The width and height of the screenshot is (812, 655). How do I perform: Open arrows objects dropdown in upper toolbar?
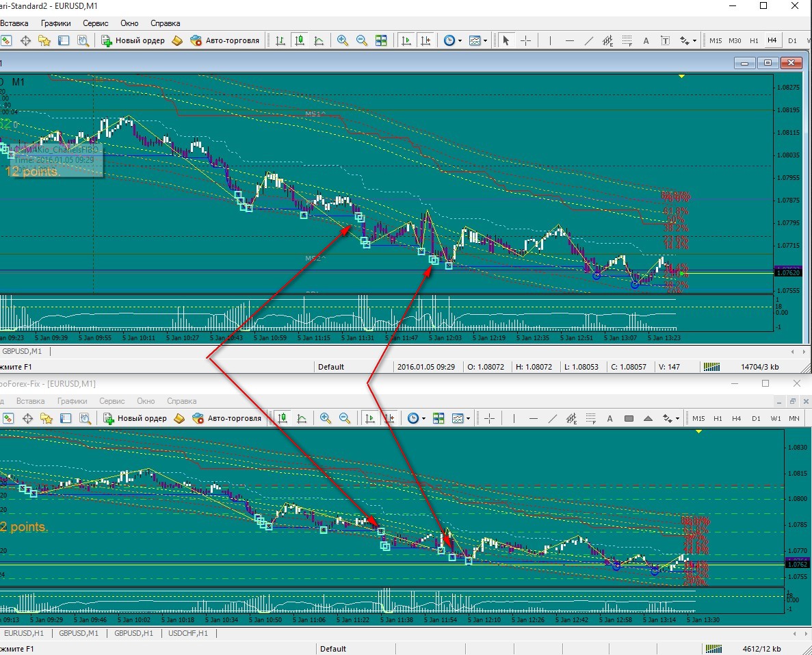688,40
